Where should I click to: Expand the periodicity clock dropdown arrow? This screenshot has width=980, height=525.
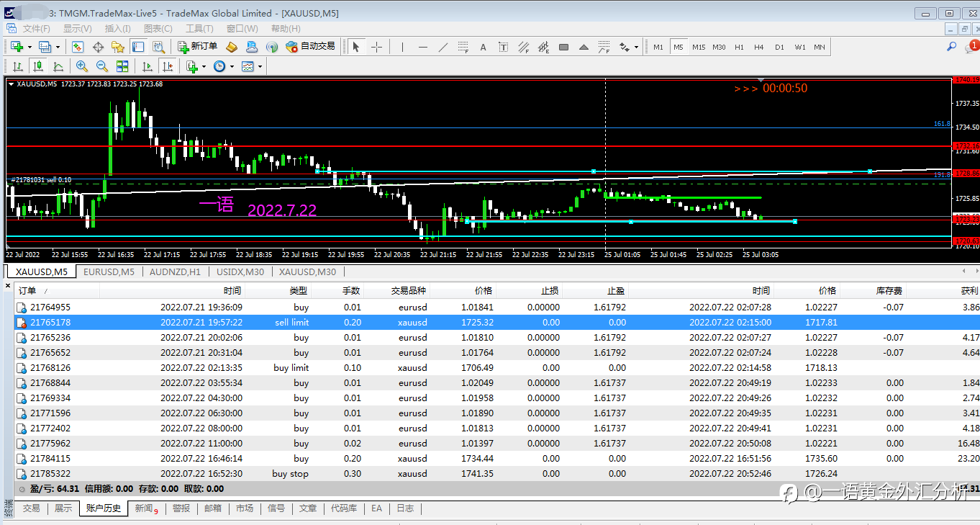[232, 66]
